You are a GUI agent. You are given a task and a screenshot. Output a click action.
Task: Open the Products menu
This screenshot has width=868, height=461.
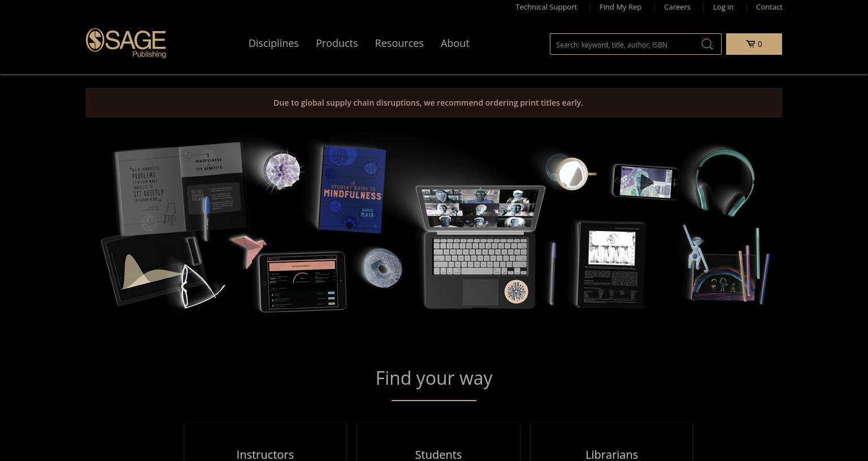337,44
